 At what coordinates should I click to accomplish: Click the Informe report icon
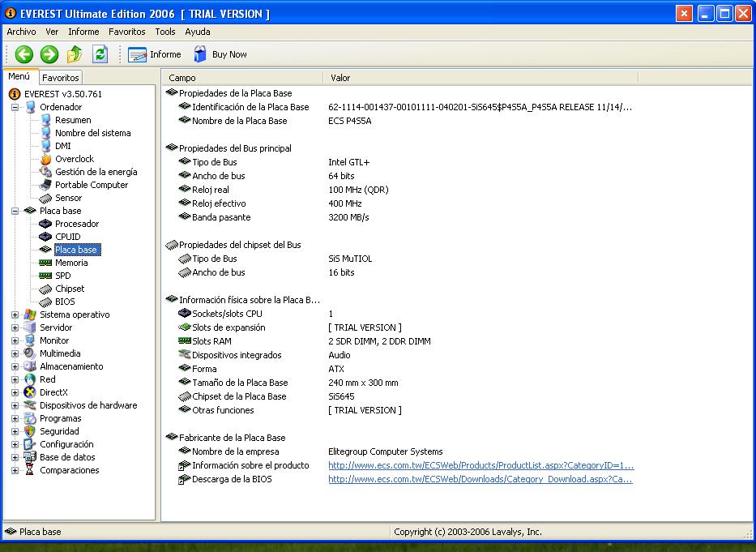click(138, 54)
